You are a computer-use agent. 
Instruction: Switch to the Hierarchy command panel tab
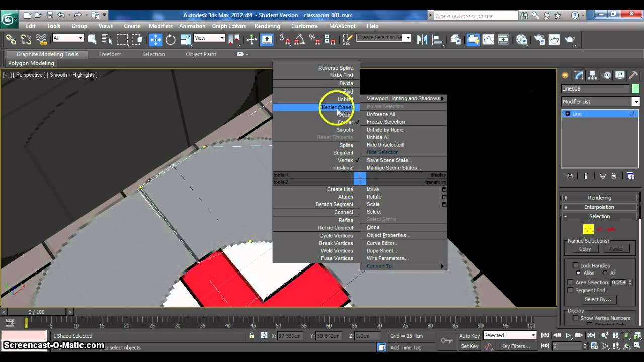pyautogui.click(x=593, y=75)
